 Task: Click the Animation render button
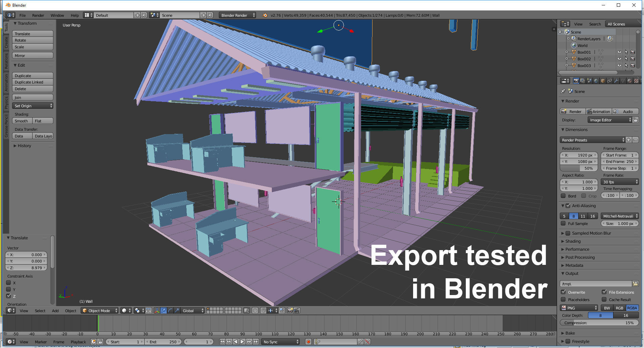click(598, 111)
